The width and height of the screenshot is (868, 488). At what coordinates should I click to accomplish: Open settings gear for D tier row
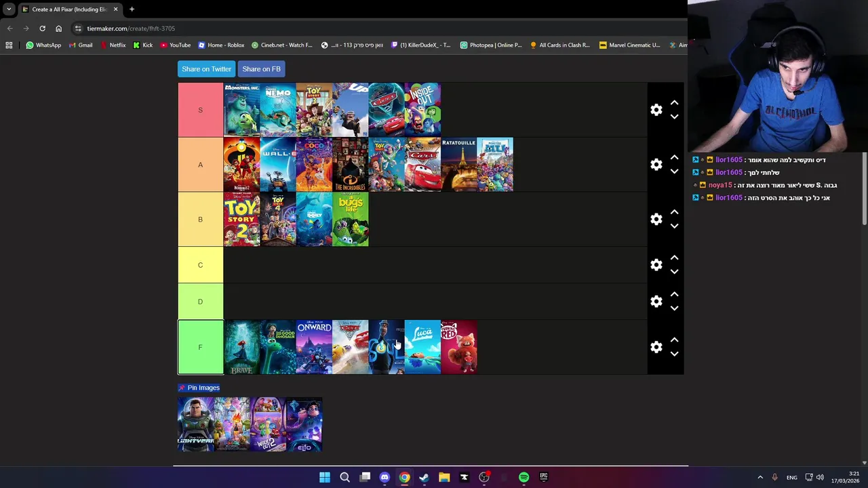656,302
